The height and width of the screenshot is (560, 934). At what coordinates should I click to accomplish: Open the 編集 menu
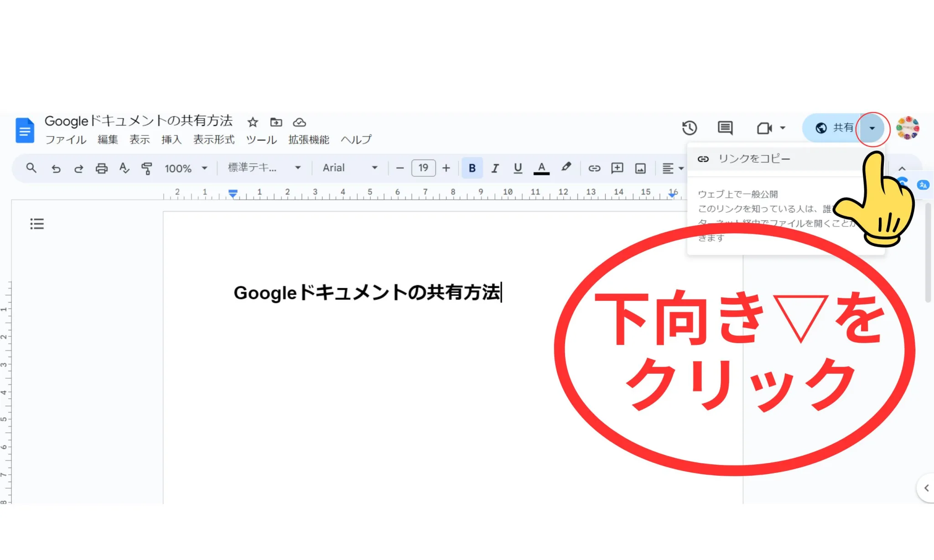(108, 140)
